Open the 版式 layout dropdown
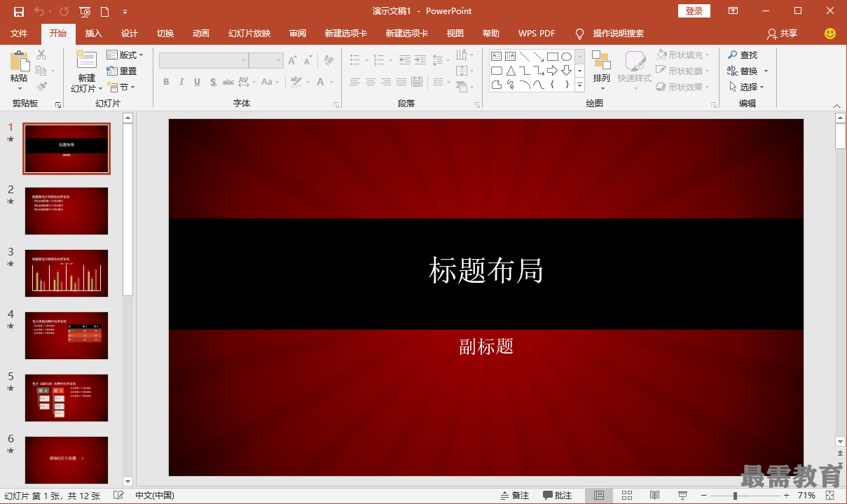The width and height of the screenshot is (847, 504). tap(125, 55)
